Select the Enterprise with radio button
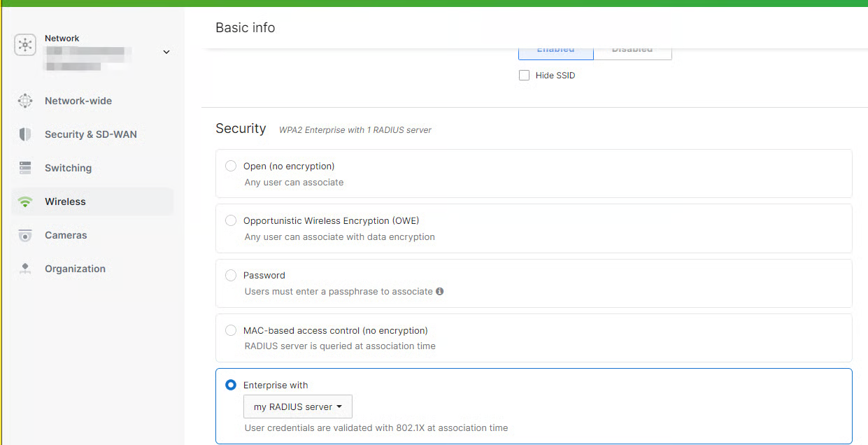Viewport: 868px width, 445px height. [x=231, y=385]
